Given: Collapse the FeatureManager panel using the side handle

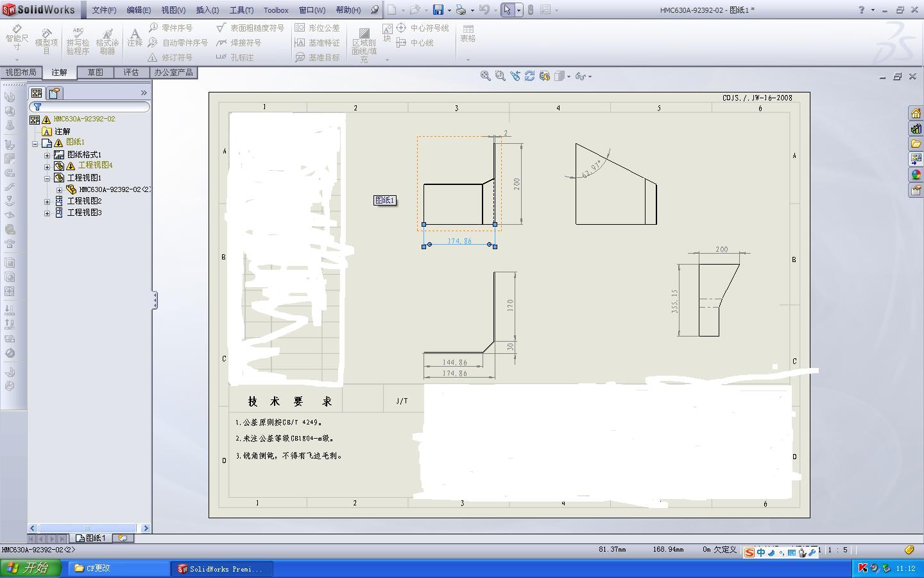Looking at the screenshot, I should pos(155,300).
